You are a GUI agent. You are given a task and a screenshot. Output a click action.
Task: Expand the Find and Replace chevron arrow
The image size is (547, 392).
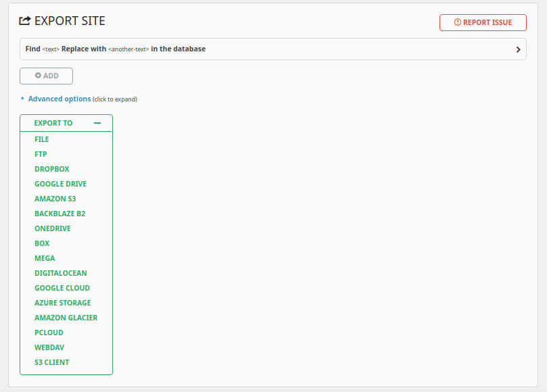click(518, 49)
